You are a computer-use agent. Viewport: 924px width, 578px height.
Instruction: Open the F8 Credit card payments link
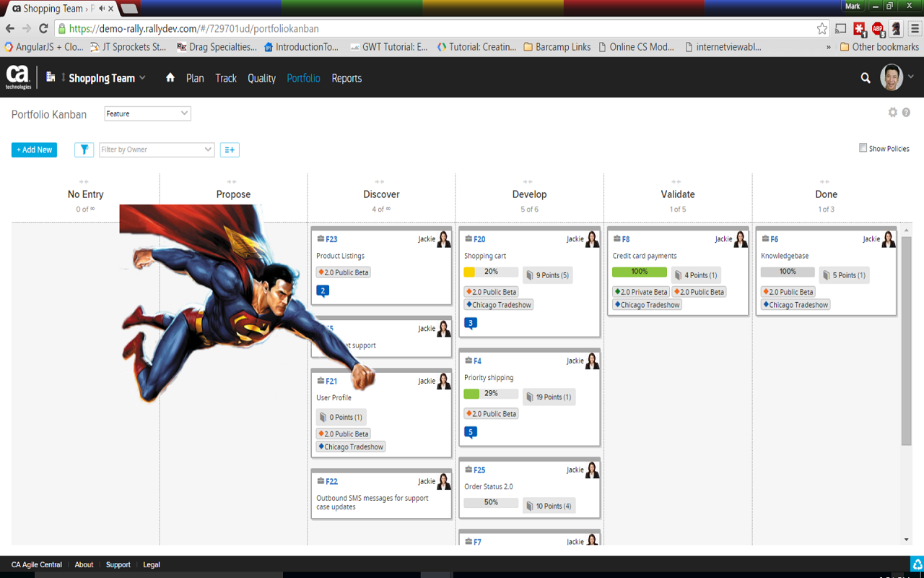(625, 239)
